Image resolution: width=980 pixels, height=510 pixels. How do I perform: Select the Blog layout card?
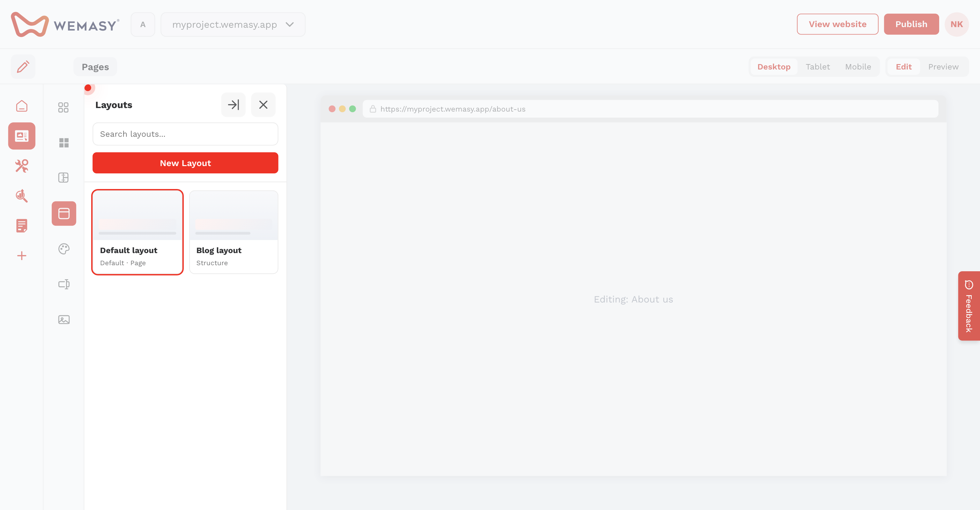[x=234, y=232]
